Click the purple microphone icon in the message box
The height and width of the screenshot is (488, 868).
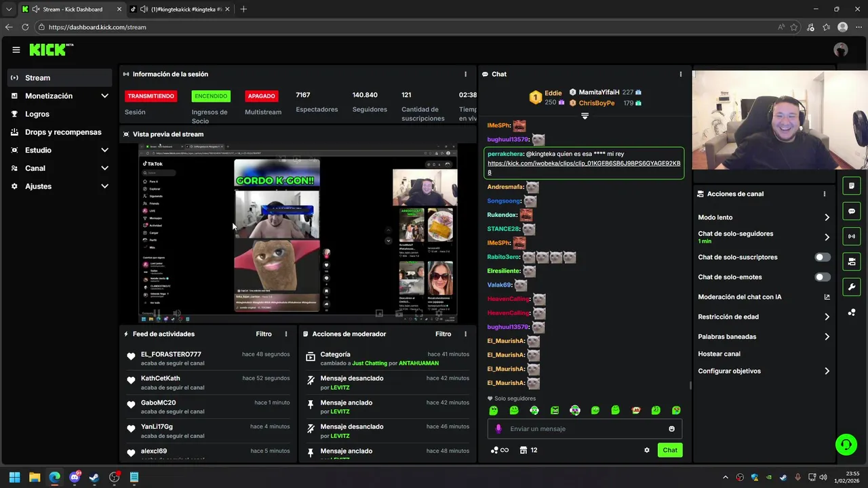point(498,428)
